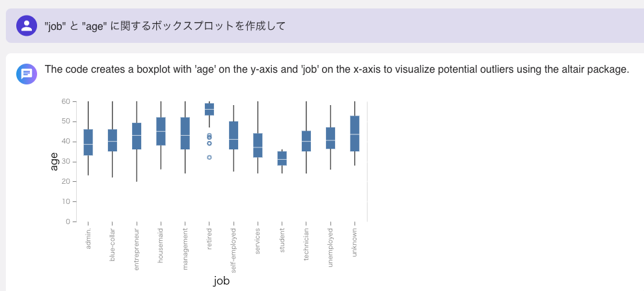Click the housemaid box in chart
Screen dimensions: 644x291
(161, 131)
